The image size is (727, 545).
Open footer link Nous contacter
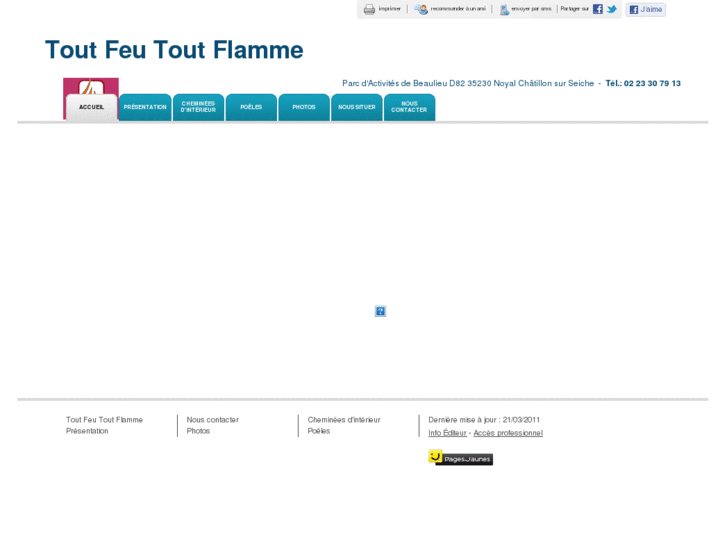[213, 420]
